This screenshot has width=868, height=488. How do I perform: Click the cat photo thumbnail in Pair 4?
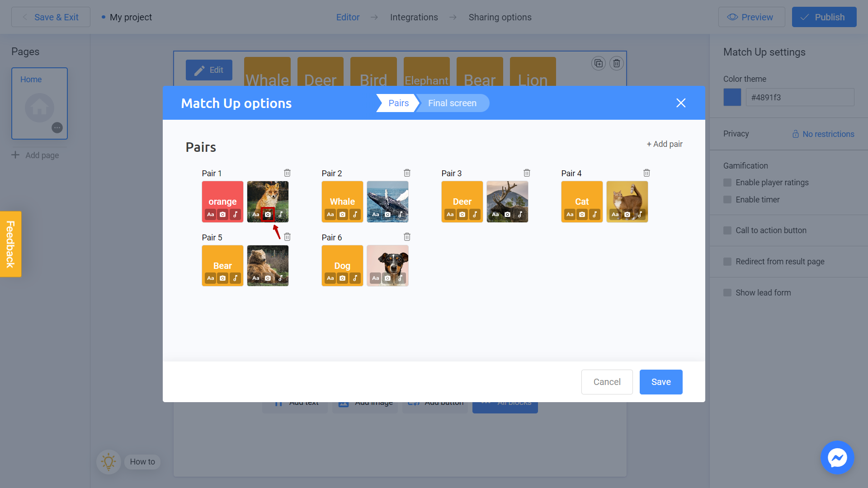click(627, 202)
